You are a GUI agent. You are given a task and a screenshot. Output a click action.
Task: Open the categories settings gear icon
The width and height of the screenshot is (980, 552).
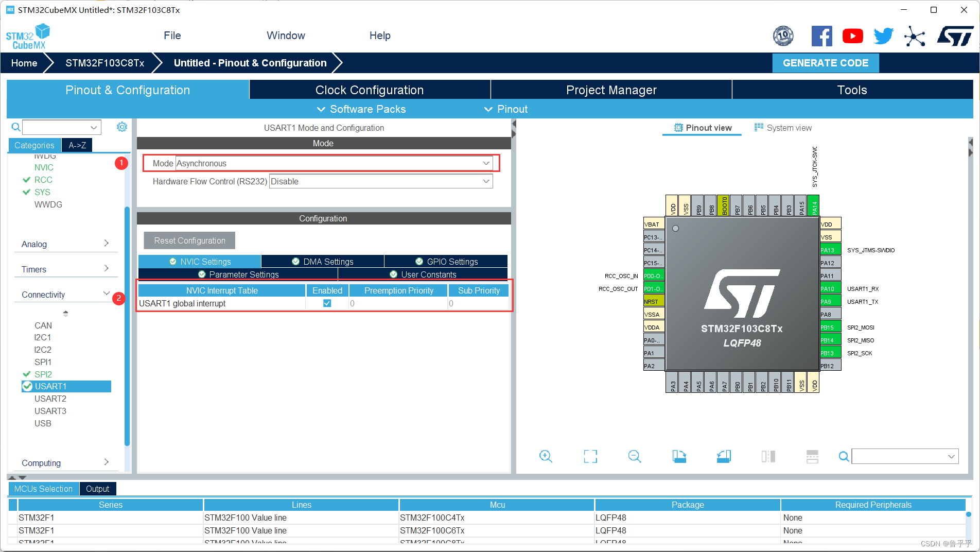click(x=122, y=127)
